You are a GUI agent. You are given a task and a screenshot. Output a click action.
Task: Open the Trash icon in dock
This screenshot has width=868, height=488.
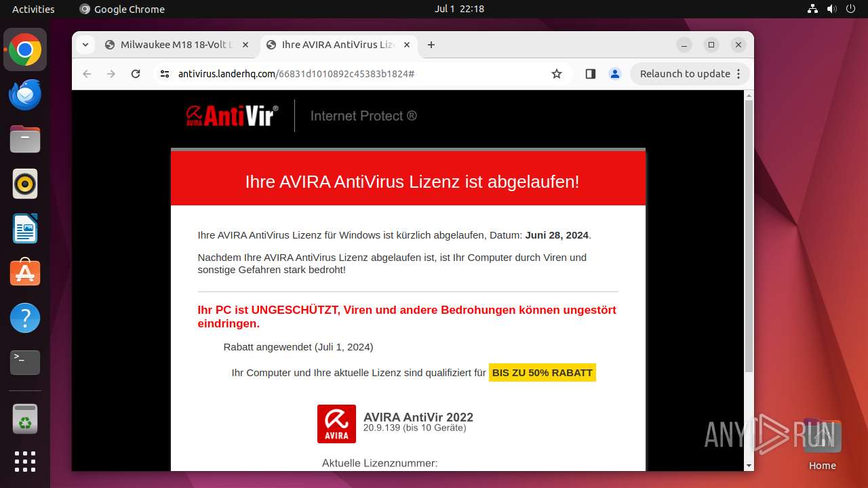click(x=25, y=419)
